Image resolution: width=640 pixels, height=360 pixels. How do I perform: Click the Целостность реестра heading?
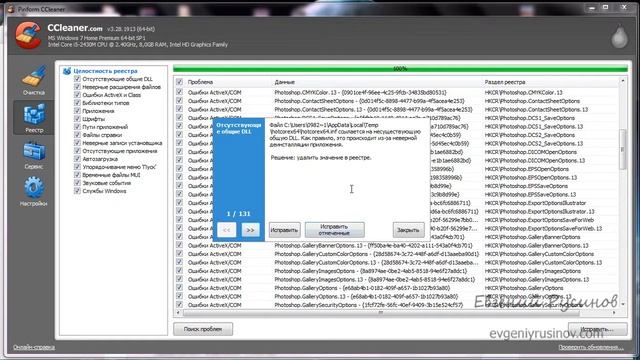click(x=105, y=71)
